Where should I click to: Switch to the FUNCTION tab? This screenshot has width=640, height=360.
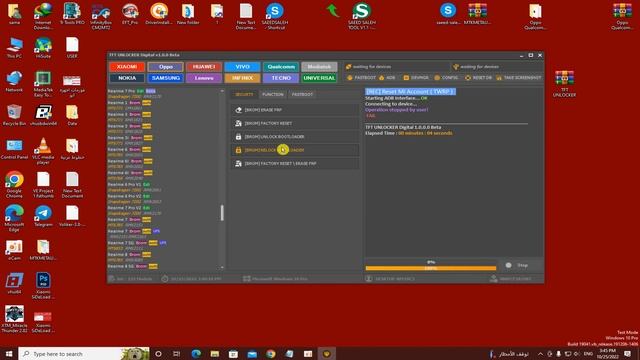pyautogui.click(x=273, y=94)
